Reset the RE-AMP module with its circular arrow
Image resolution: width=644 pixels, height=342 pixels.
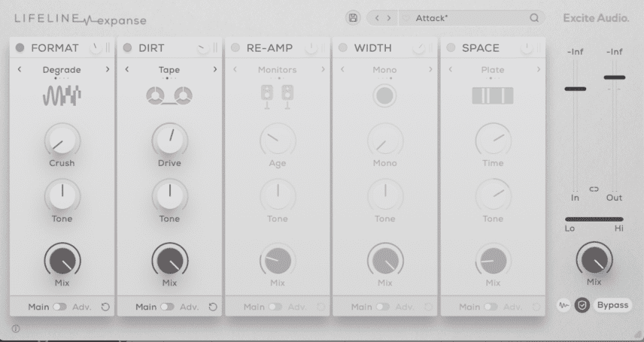point(320,307)
